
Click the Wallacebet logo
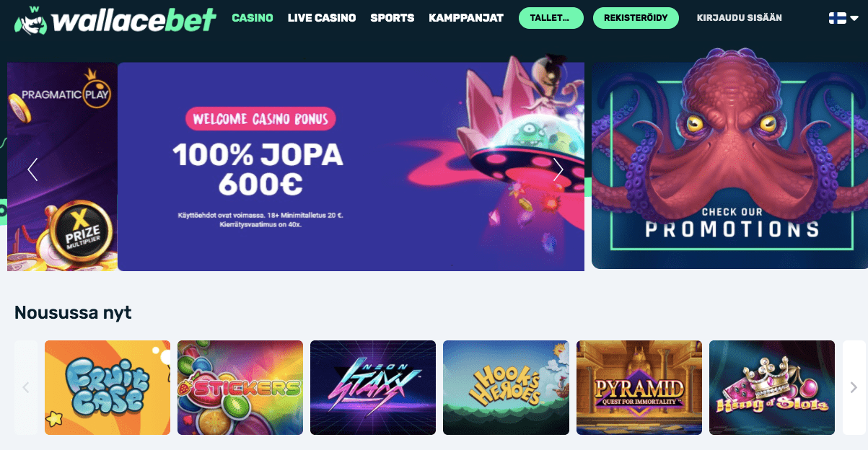tap(115, 19)
